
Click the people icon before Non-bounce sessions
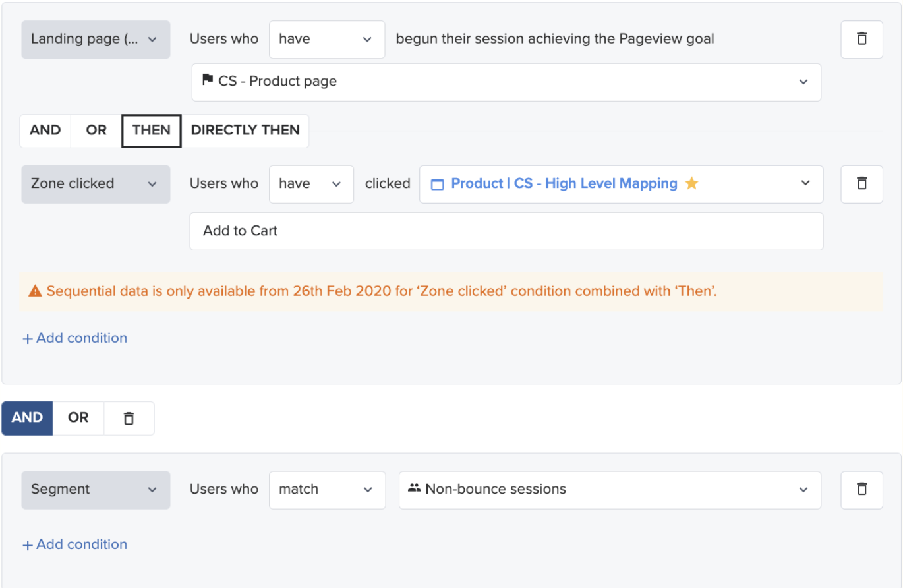pyautogui.click(x=414, y=488)
